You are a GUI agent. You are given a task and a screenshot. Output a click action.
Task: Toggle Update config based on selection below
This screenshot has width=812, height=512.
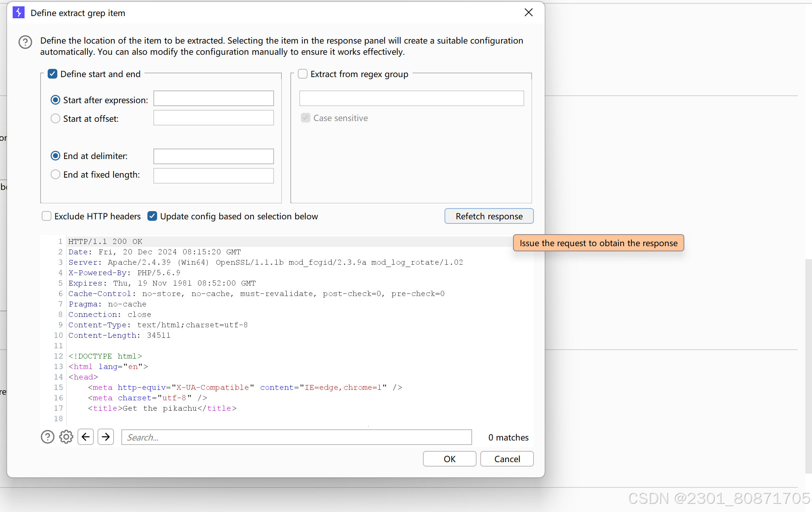(x=152, y=216)
